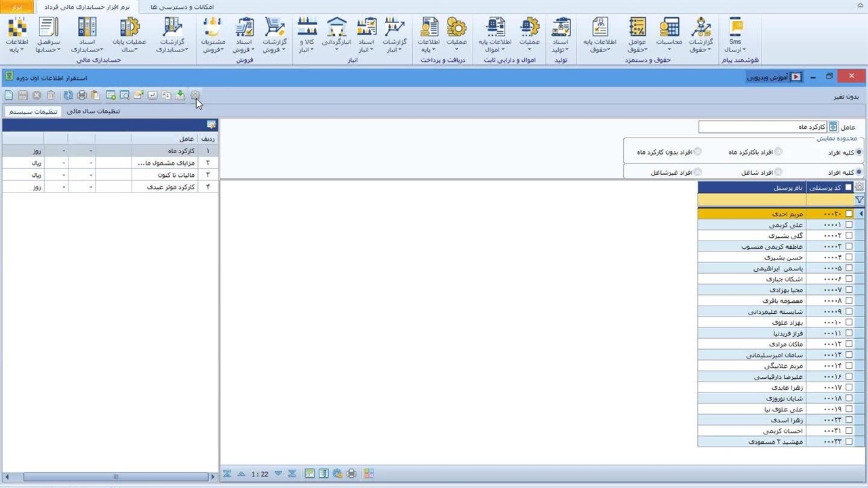The height and width of the screenshot is (488, 868).
Task: Select افراد بدون کارکرد ماه radio option
Action: (698, 152)
